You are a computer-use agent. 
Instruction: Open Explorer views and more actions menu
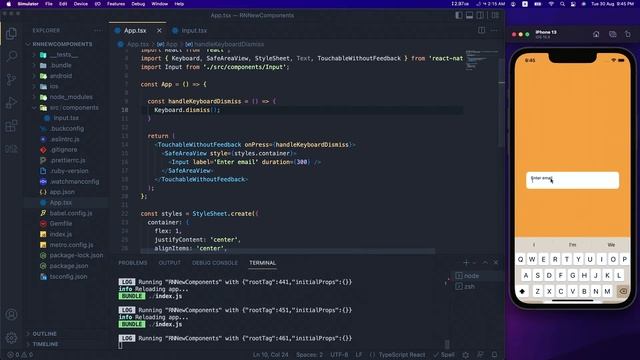(x=98, y=31)
